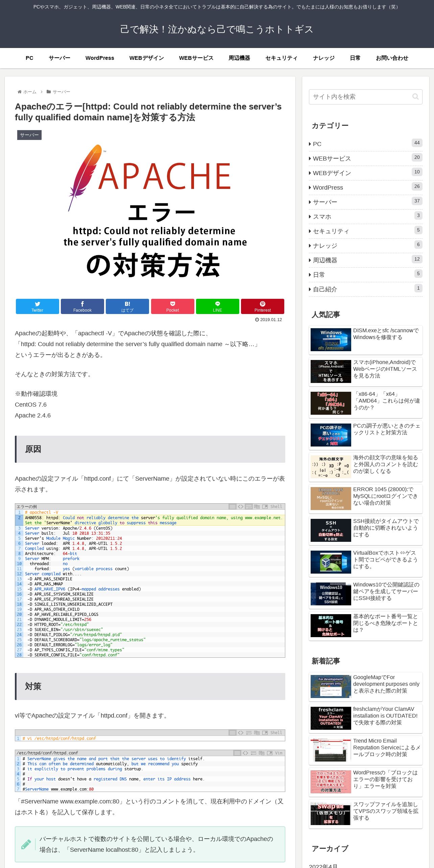This screenshot has width=434, height=868.
Task: Copy the vi command code block
Action: point(257,732)
